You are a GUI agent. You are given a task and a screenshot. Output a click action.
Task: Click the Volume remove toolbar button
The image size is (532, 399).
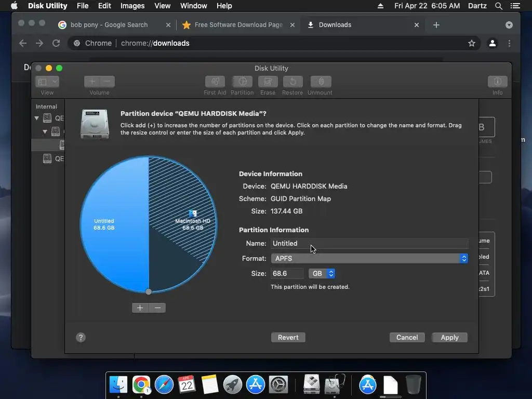[x=107, y=82]
